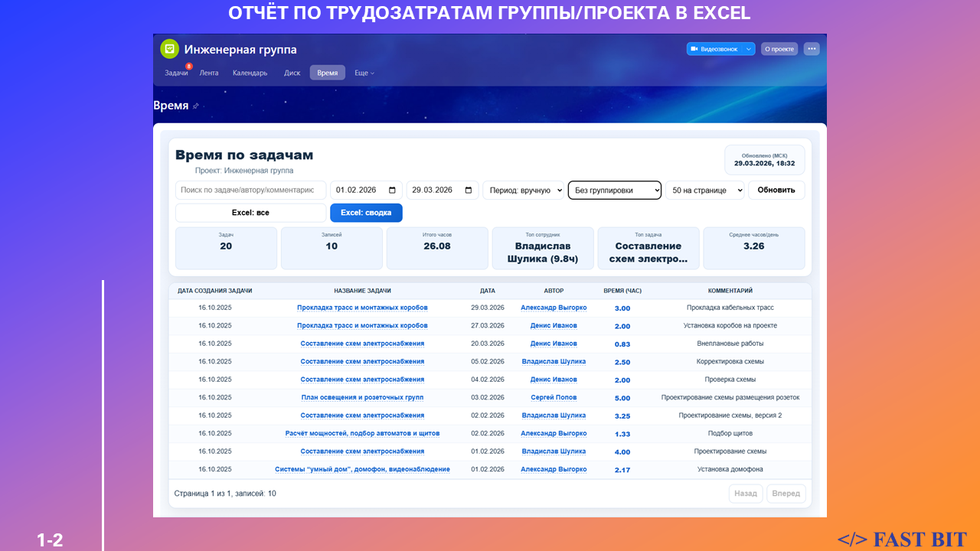Click the three-dots more options button
The width and height of the screenshot is (980, 551).
coord(812,49)
